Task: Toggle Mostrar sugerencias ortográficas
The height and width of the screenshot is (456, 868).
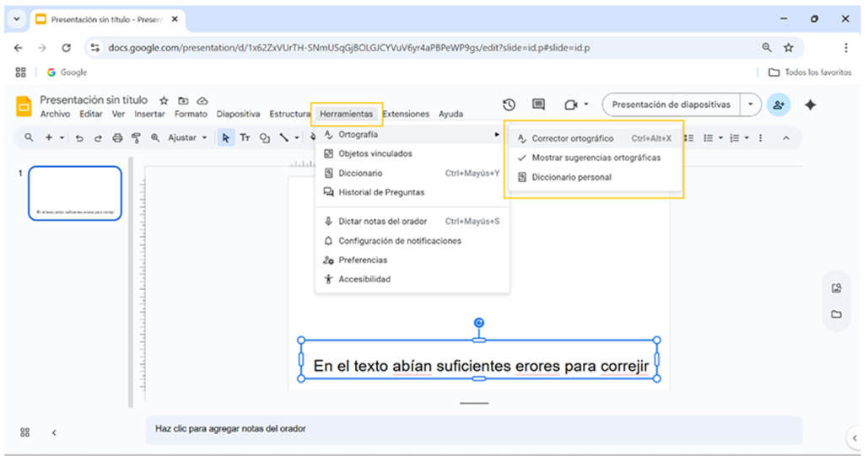Action: tap(596, 158)
